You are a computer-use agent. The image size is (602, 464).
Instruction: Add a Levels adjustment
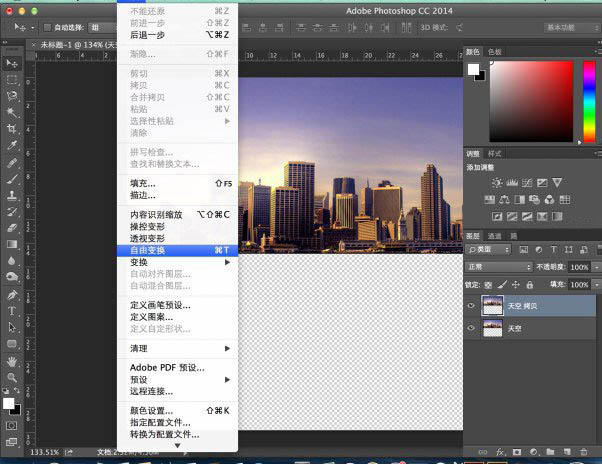[512, 183]
